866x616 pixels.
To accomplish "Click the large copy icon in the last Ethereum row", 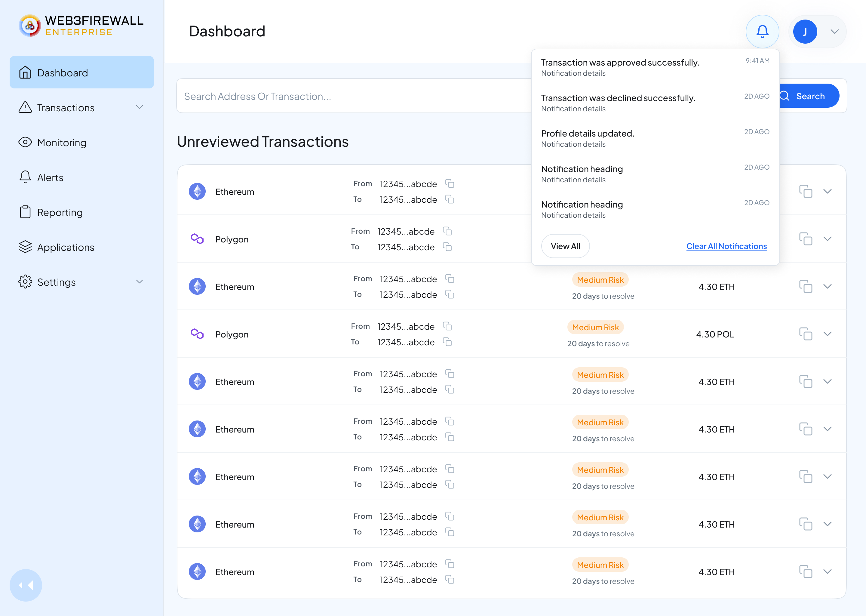I will (x=805, y=571).
